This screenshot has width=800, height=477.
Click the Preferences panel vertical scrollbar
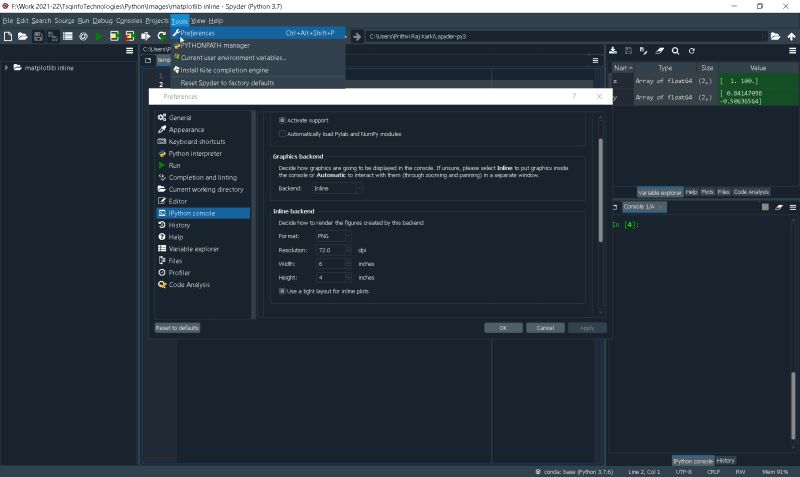pyautogui.click(x=601, y=190)
